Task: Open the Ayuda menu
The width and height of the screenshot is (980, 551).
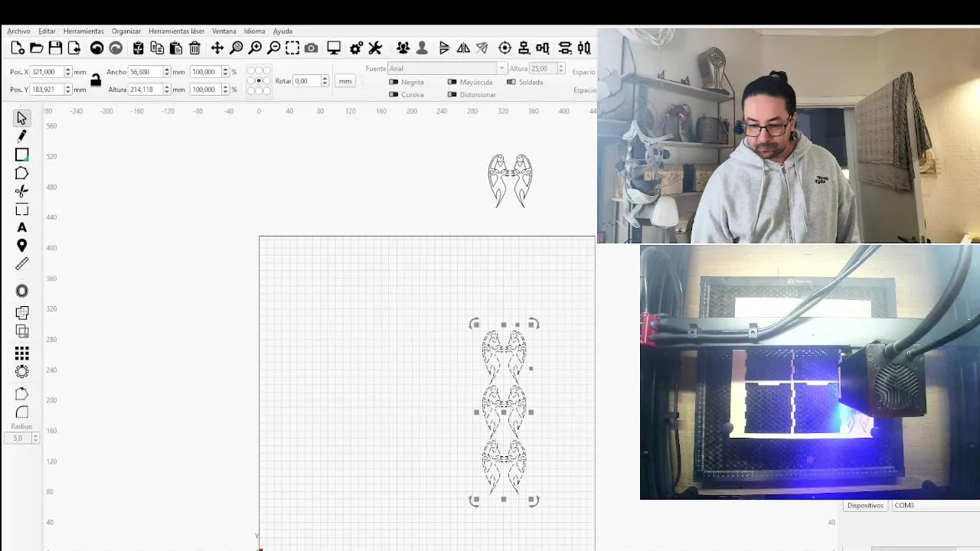Action: pyautogui.click(x=283, y=31)
